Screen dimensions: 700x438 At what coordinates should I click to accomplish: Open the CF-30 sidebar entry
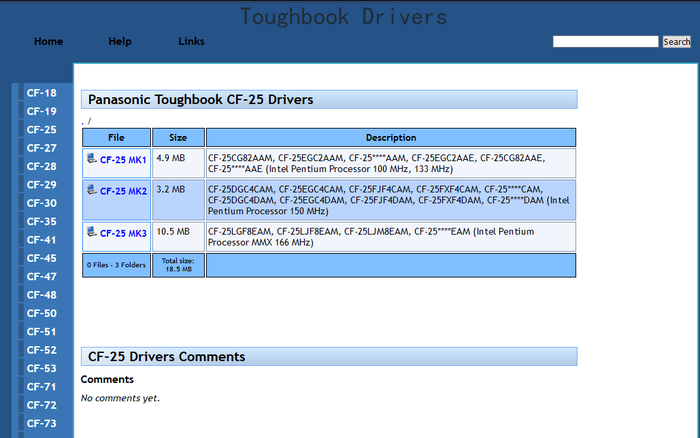(x=42, y=203)
